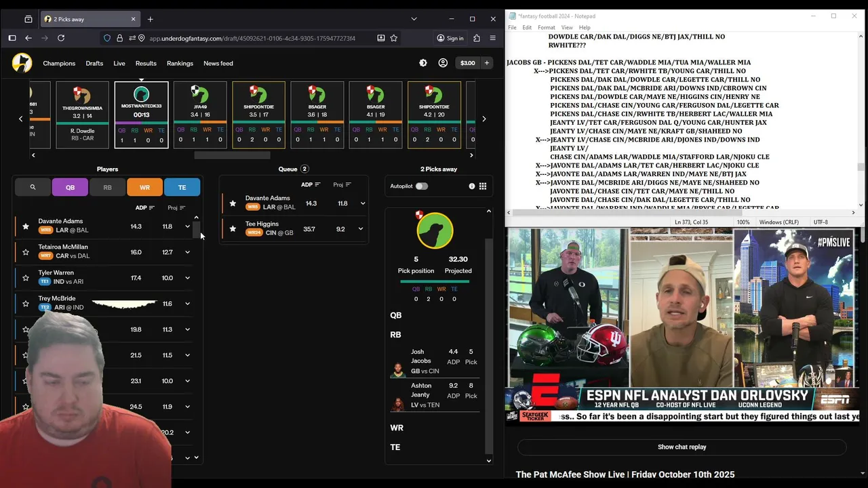Unstar Davante Adams in Players list
The width and height of the screenshot is (868, 488).
[26, 226]
